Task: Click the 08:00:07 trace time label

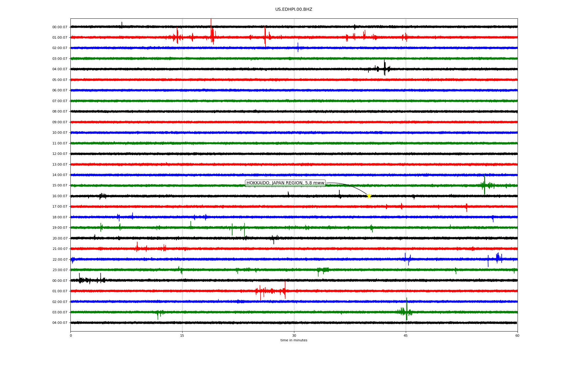Action: [x=60, y=112]
